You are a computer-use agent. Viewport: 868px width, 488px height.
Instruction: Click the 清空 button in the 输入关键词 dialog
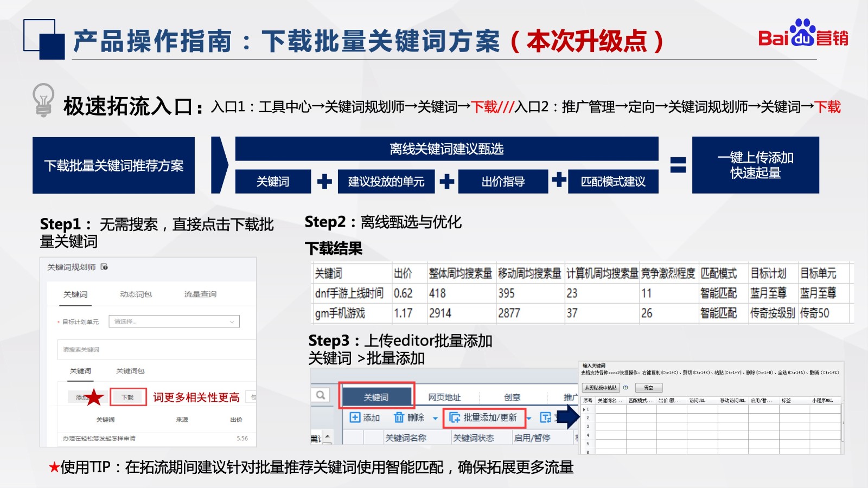pyautogui.click(x=649, y=387)
